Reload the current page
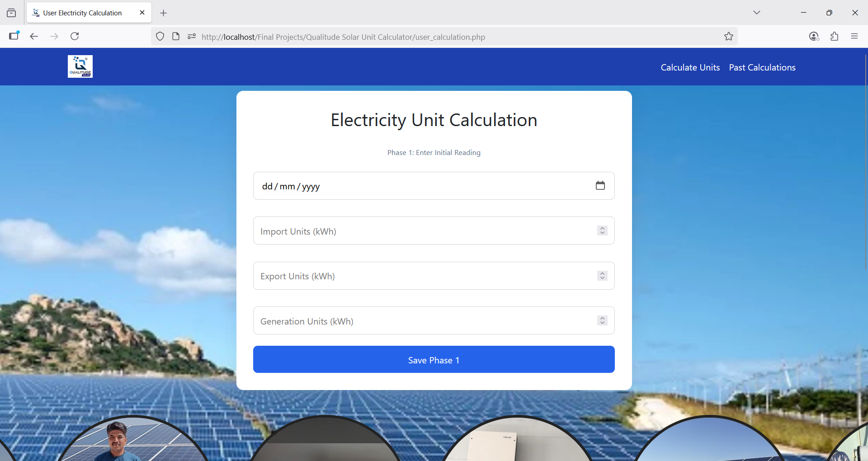The image size is (868, 461). pos(75,36)
